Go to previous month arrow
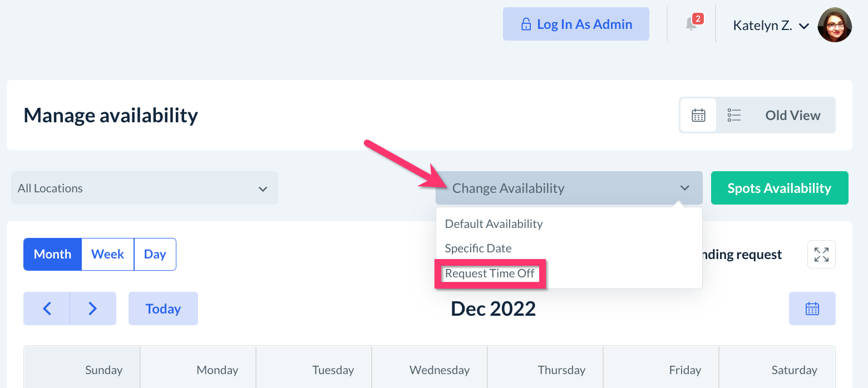Screen dimensions: 868x388 tap(47, 309)
